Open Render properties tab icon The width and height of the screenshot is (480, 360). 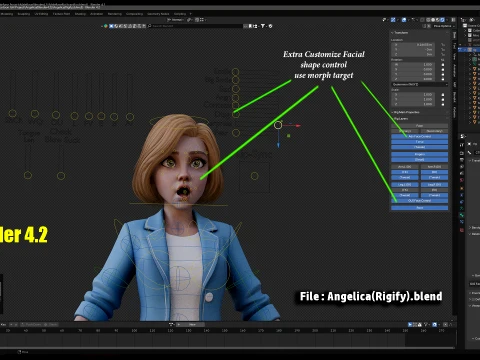click(x=462, y=153)
